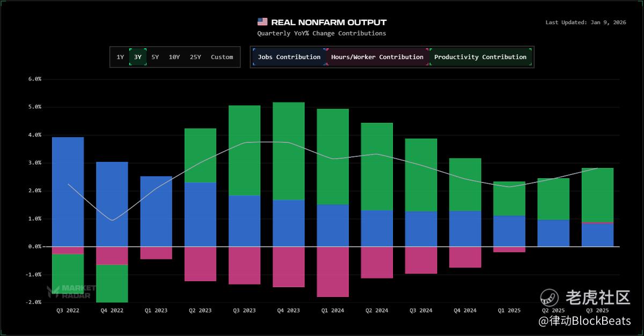The width and height of the screenshot is (644, 336).
Task: Click the Q4 2023 x-axis label
Action: pos(288,310)
